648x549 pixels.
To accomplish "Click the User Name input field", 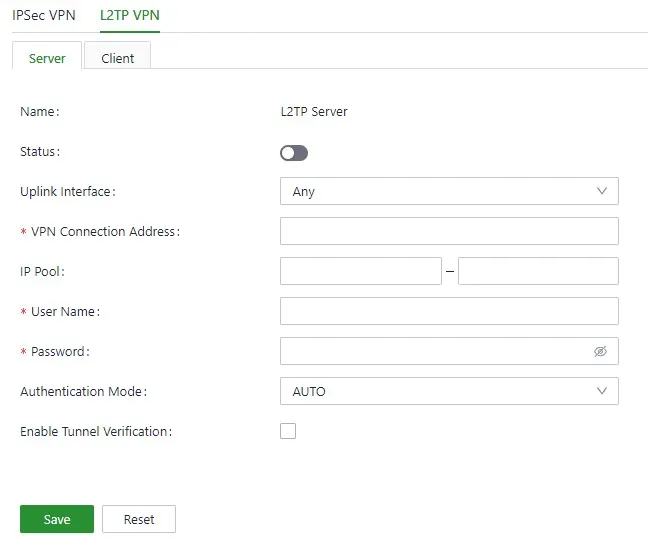I will pyautogui.click(x=449, y=311).
